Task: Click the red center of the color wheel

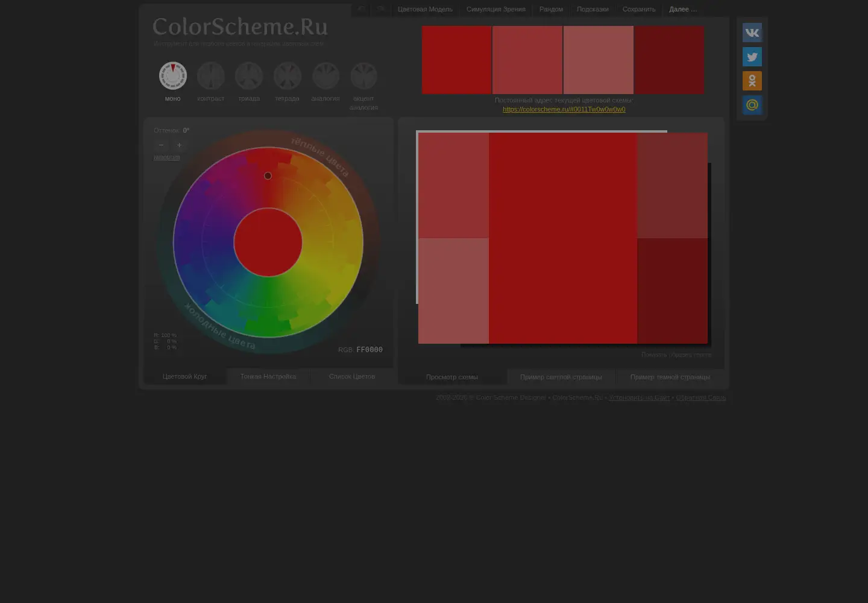Action: coord(268,242)
